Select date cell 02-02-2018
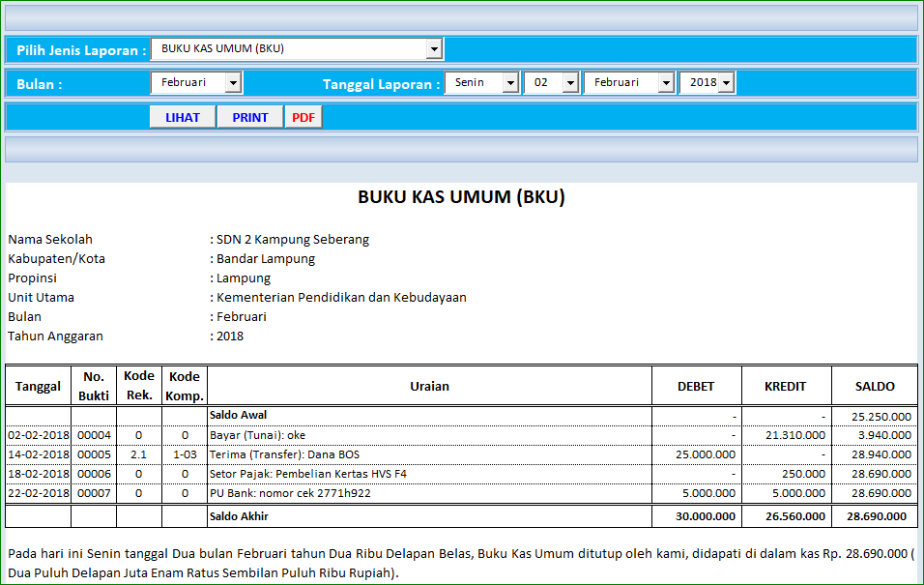The height and width of the screenshot is (585, 924). [39, 435]
